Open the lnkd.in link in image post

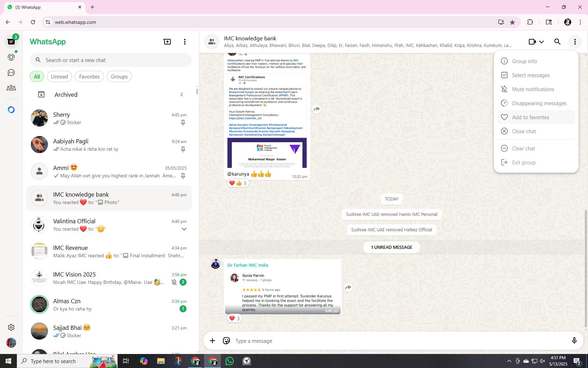(x=245, y=118)
